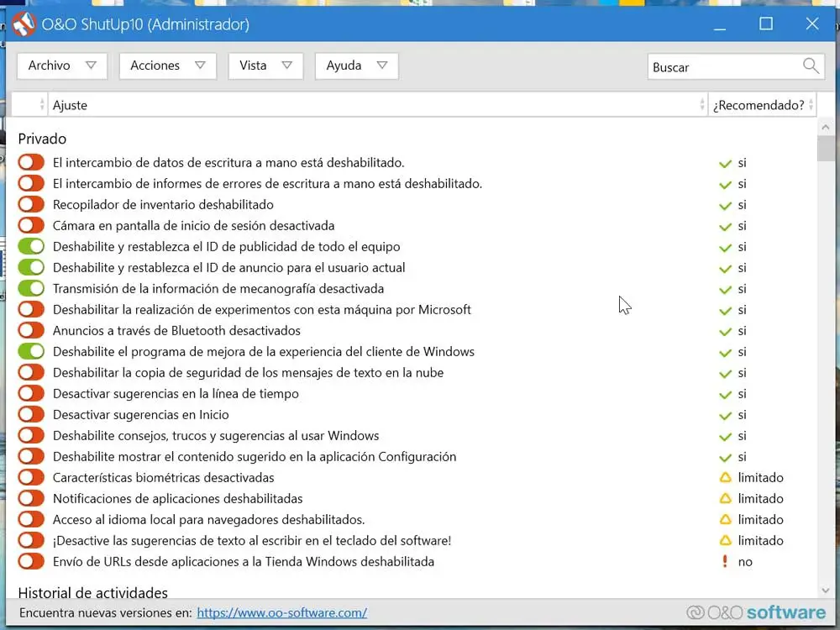Toggle Cámara en pantalla de inicio de sesión switch
The width and height of the screenshot is (840, 630).
31,225
